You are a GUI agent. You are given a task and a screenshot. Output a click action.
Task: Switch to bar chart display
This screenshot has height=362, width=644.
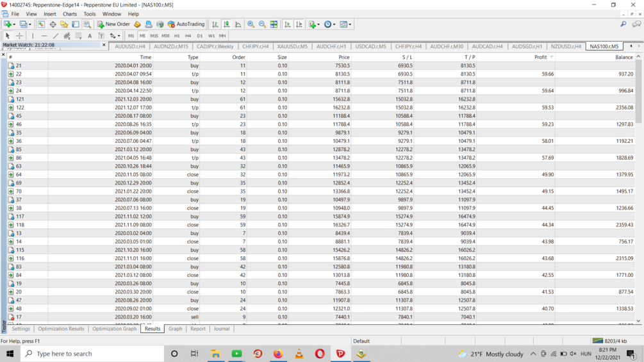(x=215, y=24)
